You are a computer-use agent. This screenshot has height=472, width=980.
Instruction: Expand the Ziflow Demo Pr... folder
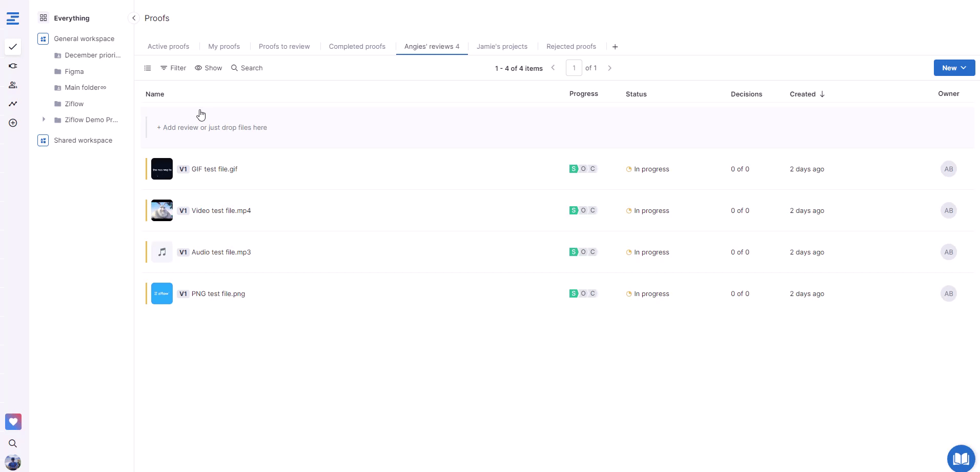44,120
